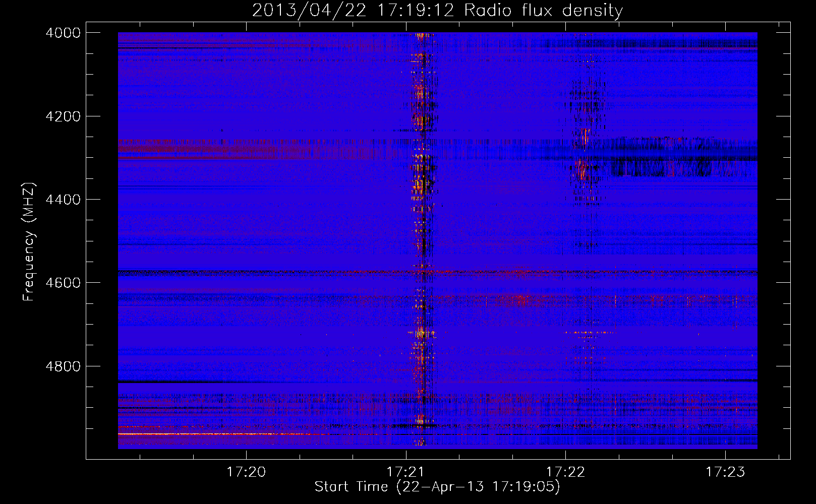The height and width of the screenshot is (504, 816).
Task: Click the 'Start Time (22-Apr-13 17:19:05)' label
Action: [437, 487]
